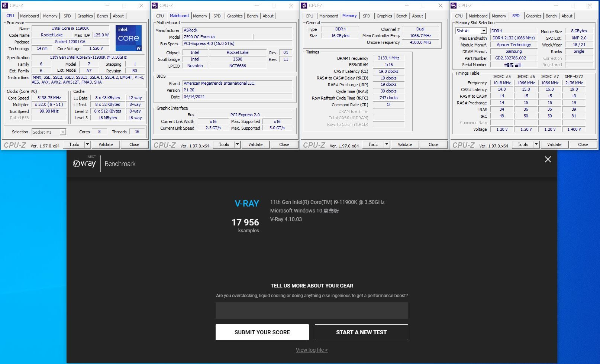Click the Core Voltage value '1.520 V'
The image size is (600, 364).
(96, 48)
